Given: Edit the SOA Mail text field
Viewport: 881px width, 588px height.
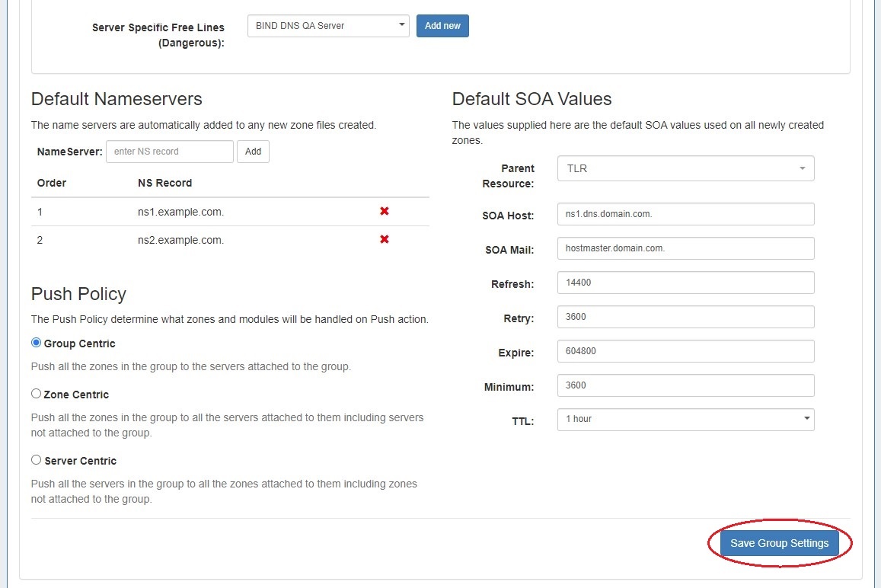Looking at the screenshot, I should coord(685,248).
